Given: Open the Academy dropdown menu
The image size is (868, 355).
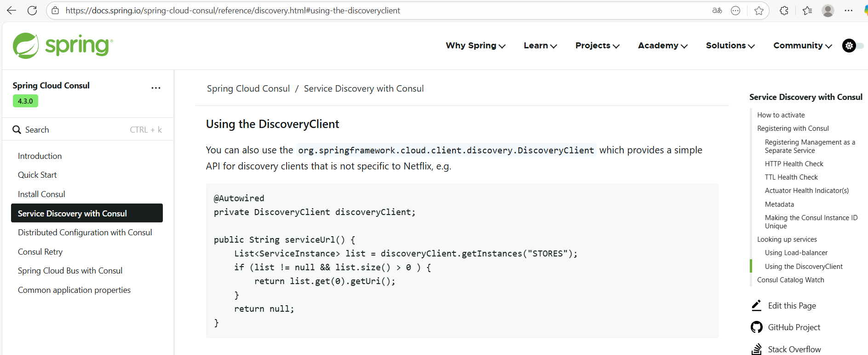Looking at the screenshot, I should pos(663,46).
